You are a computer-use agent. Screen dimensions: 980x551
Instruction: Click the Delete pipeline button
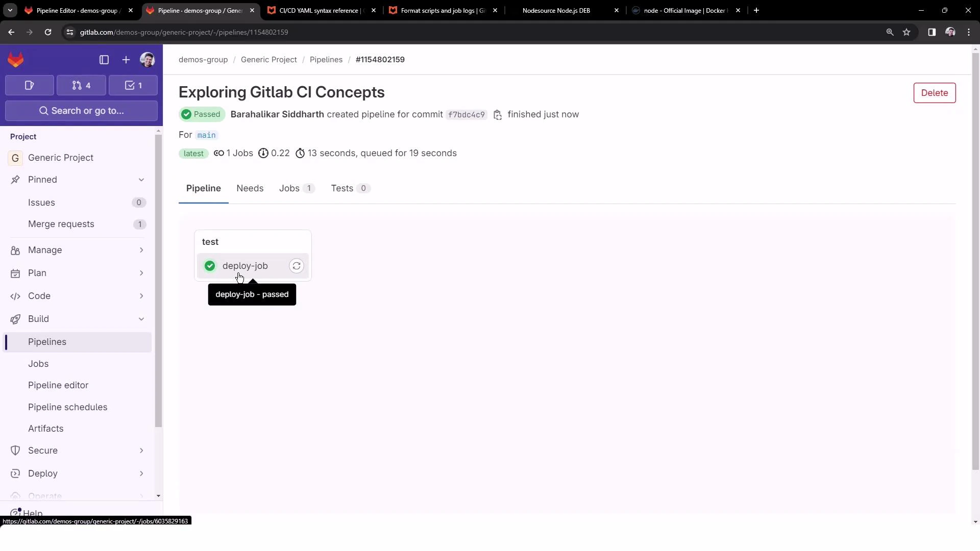935,93
